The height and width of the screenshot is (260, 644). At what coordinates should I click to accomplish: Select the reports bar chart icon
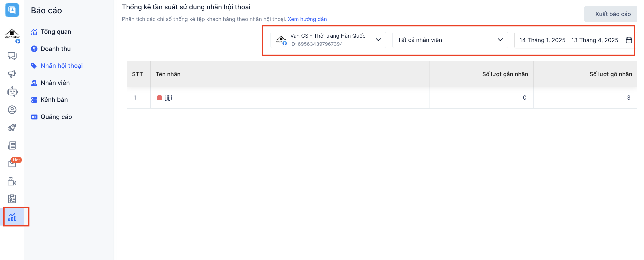tap(12, 217)
